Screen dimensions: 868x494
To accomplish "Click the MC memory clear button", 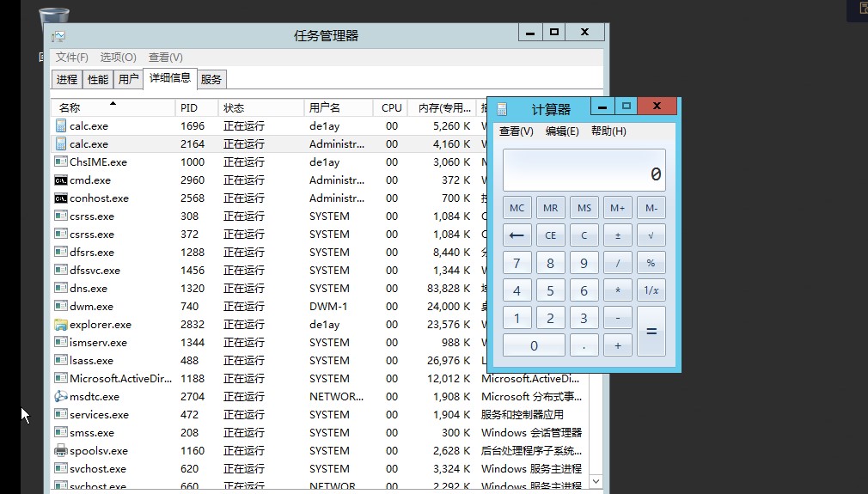I will [x=517, y=207].
